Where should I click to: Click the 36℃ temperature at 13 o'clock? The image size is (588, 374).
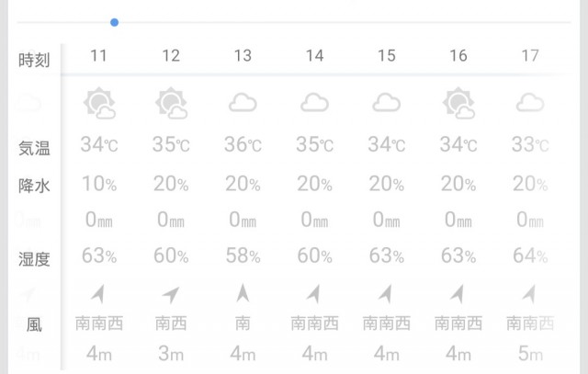coord(243,145)
